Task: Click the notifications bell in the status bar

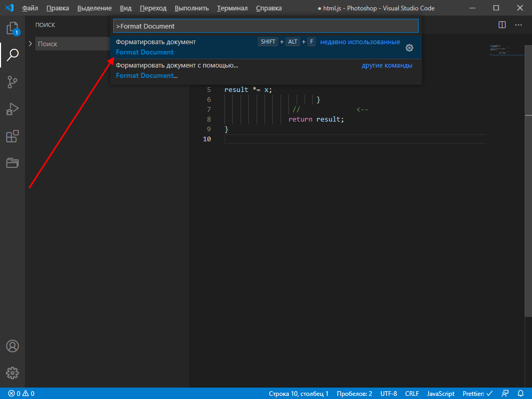Action: (x=522, y=393)
